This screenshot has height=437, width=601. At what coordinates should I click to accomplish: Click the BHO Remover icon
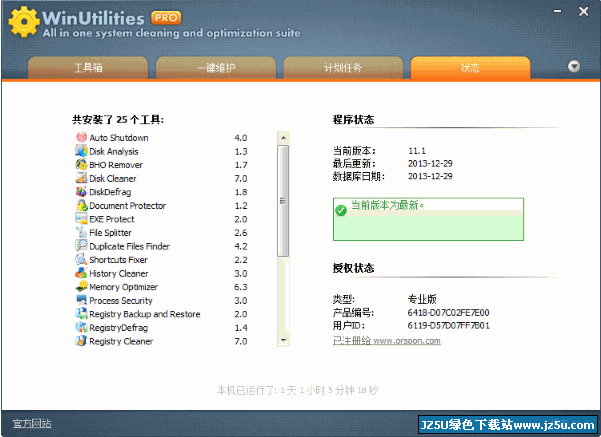(x=81, y=164)
